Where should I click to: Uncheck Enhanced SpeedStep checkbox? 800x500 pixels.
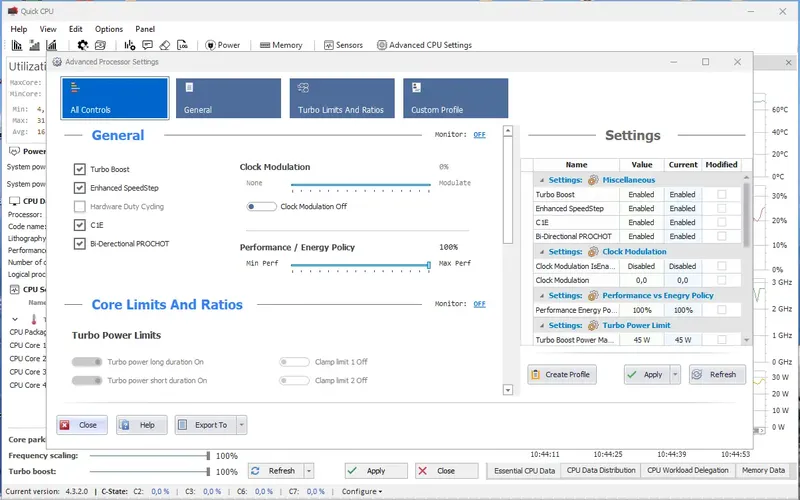[80, 188]
